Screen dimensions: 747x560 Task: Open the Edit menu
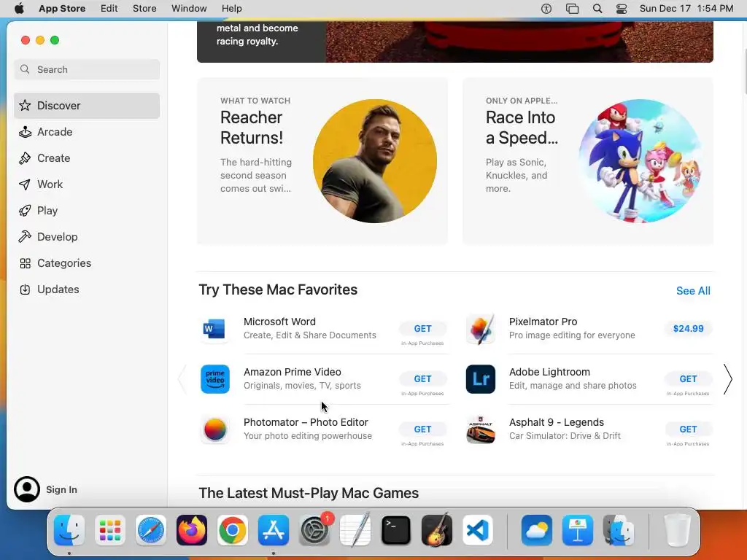click(109, 9)
